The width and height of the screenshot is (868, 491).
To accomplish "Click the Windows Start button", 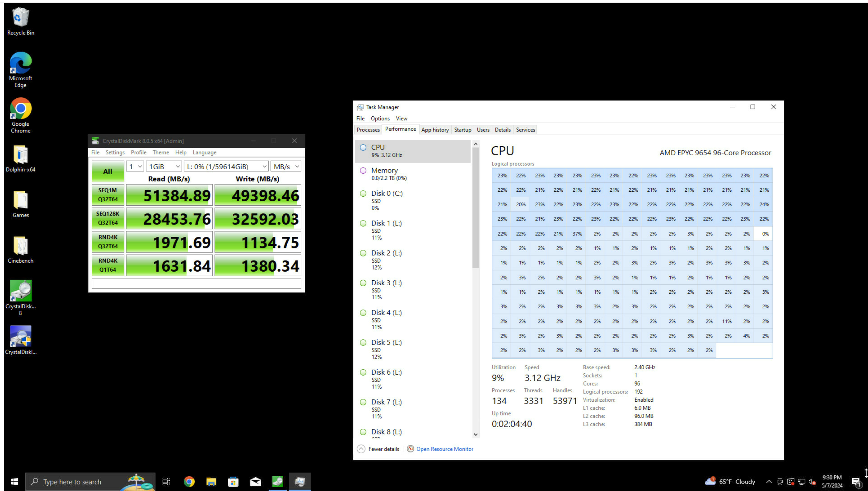I will click(14, 482).
